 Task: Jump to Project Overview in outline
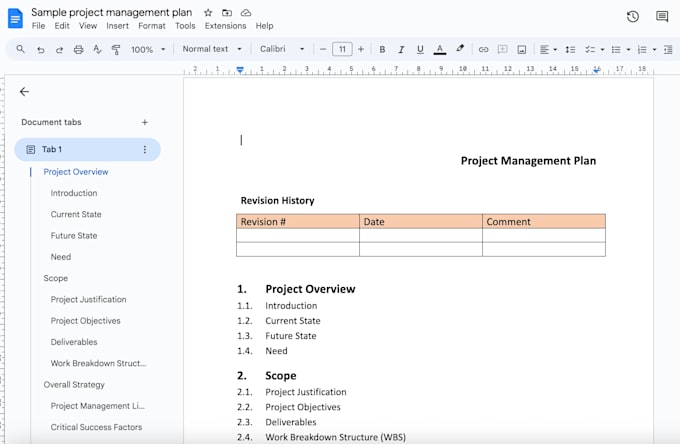pyautogui.click(x=76, y=172)
